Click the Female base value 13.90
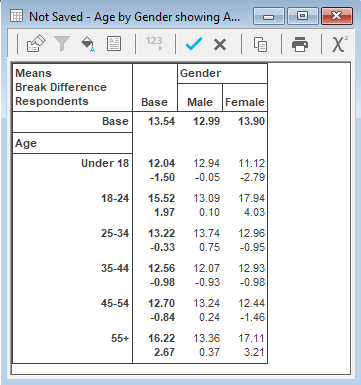 (x=252, y=121)
